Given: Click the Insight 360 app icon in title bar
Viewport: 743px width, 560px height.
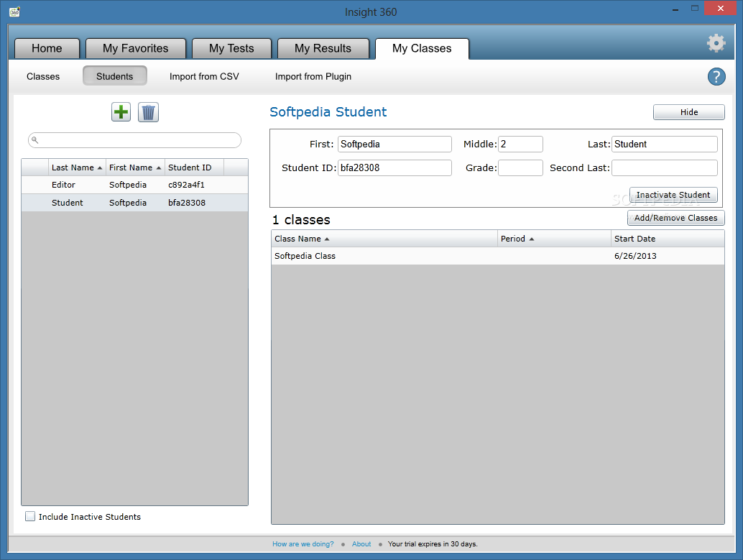Looking at the screenshot, I should click(14, 12).
